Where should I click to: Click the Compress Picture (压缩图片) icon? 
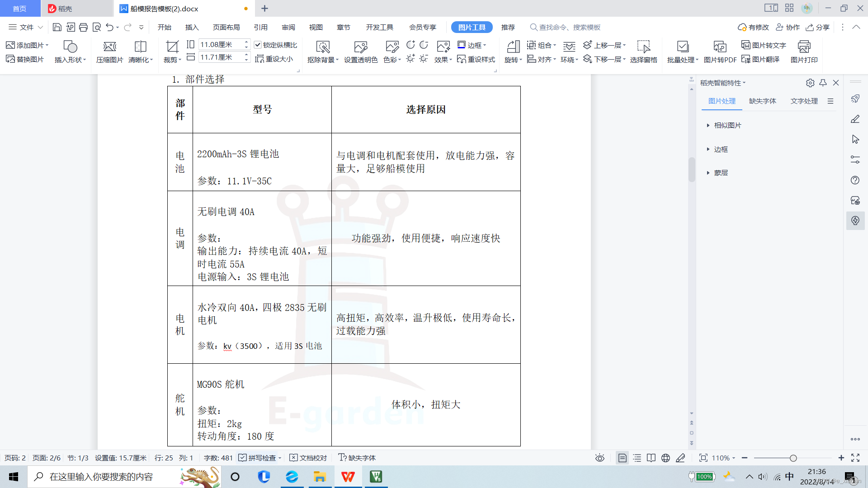(x=109, y=47)
